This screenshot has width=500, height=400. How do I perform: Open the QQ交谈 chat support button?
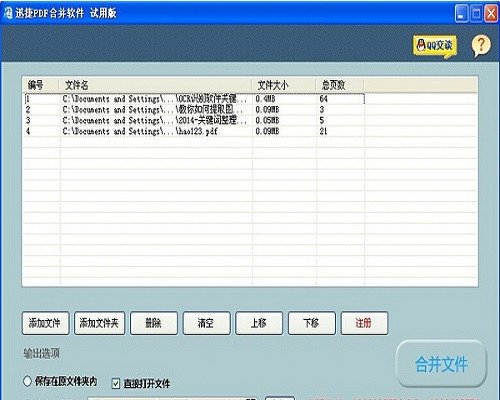pyautogui.click(x=435, y=45)
